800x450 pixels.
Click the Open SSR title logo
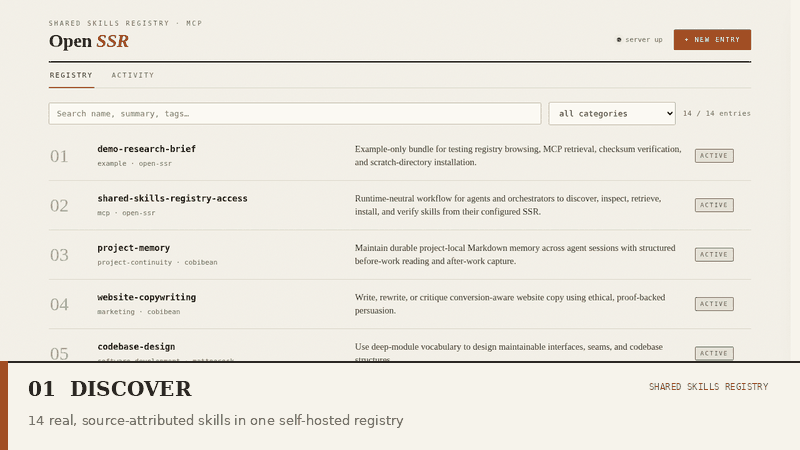89,41
